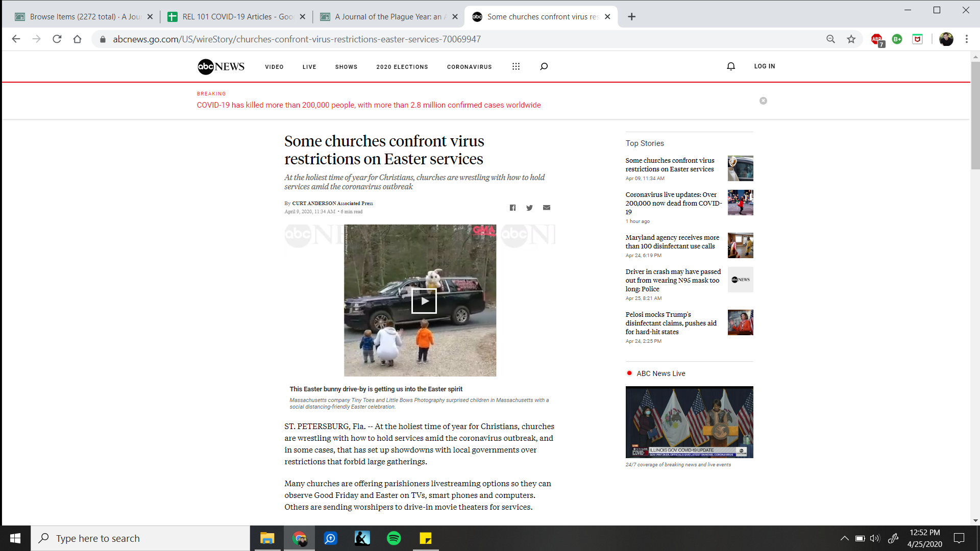The width and height of the screenshot is (980, 551).
Task: Bookmark this page with star icon
Action: pos(851,39)
